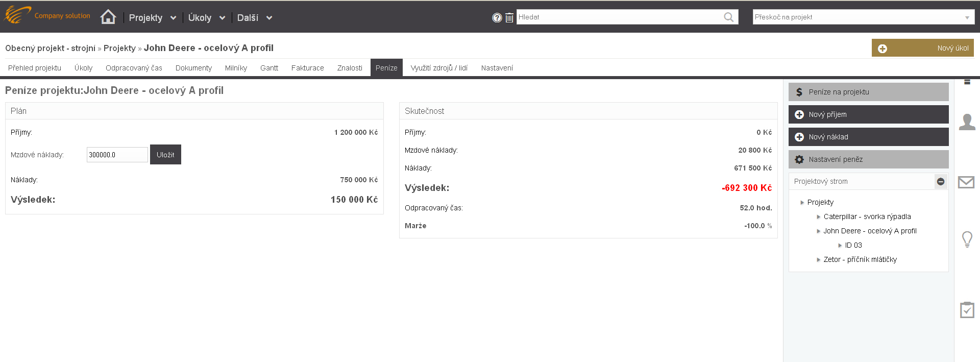This screenshot has height=362, width=980.
Task: Click the Company solution logo
Action: tap(47, 15)
